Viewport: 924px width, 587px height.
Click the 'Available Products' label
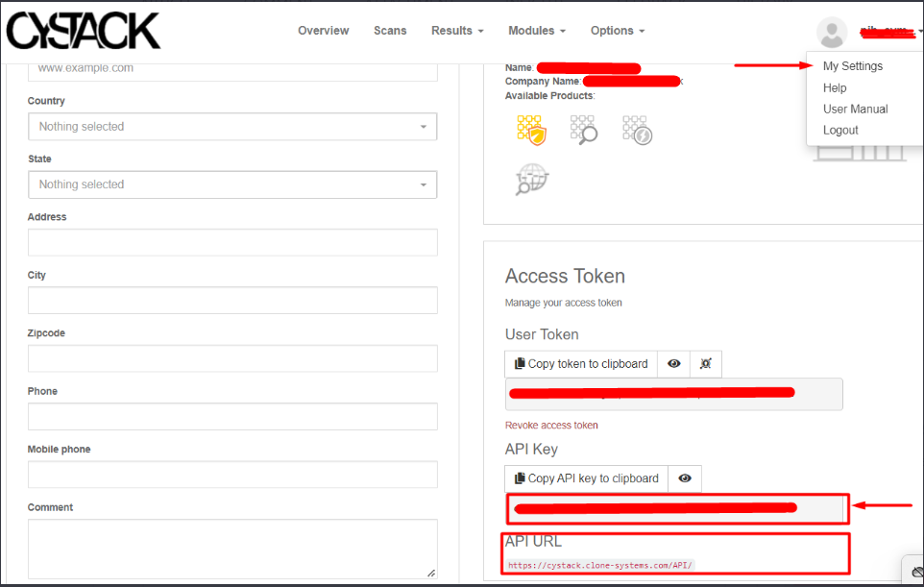(x=549, y=95)
